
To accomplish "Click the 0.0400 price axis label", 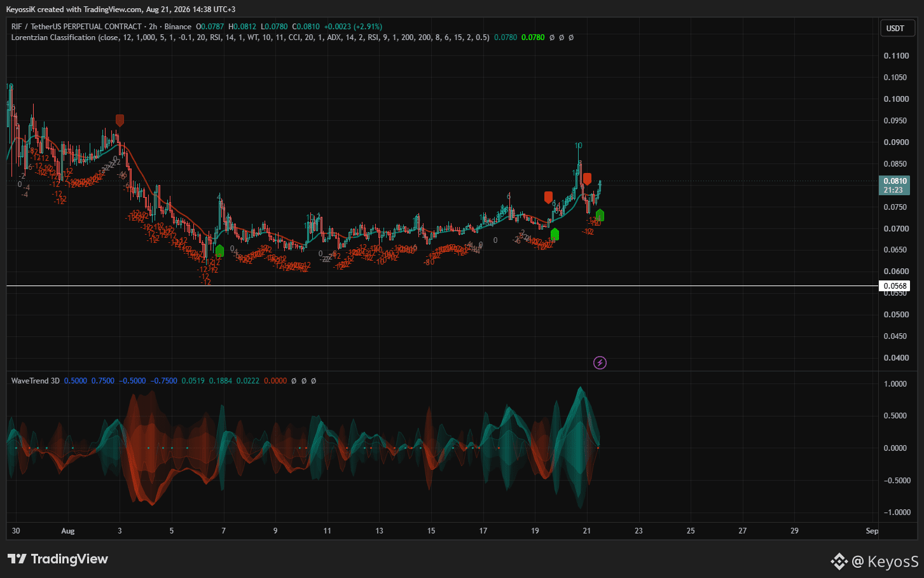I will pos(896,358).
